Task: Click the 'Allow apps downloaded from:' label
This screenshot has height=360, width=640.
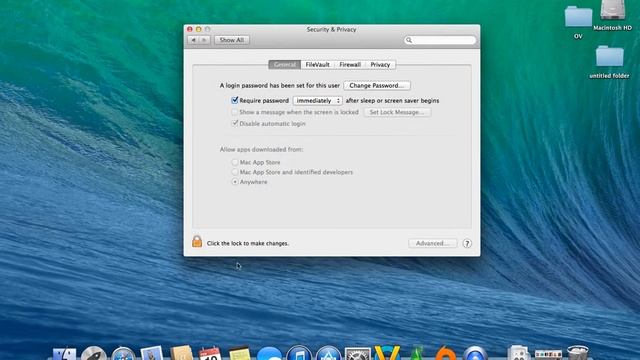Action: click(261, 149)
